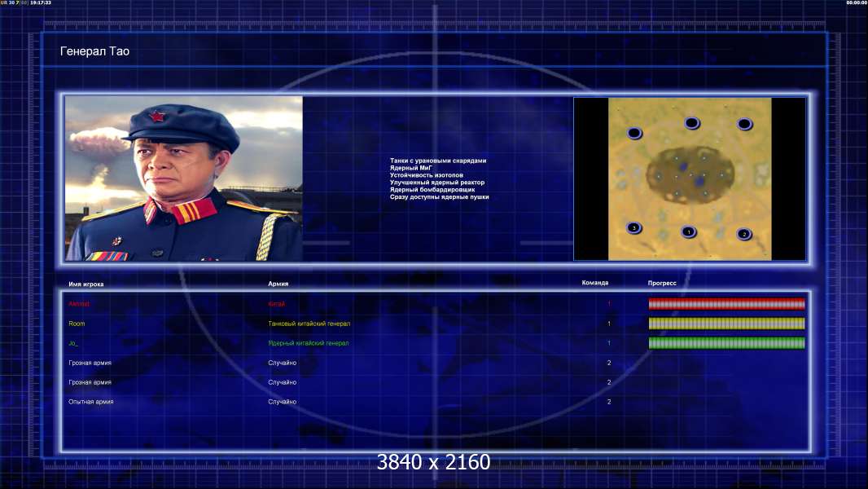Viewport: 868px width, 489px height.
Task: Select the top-center empty start position marker
Action: (x=691, y=122)
